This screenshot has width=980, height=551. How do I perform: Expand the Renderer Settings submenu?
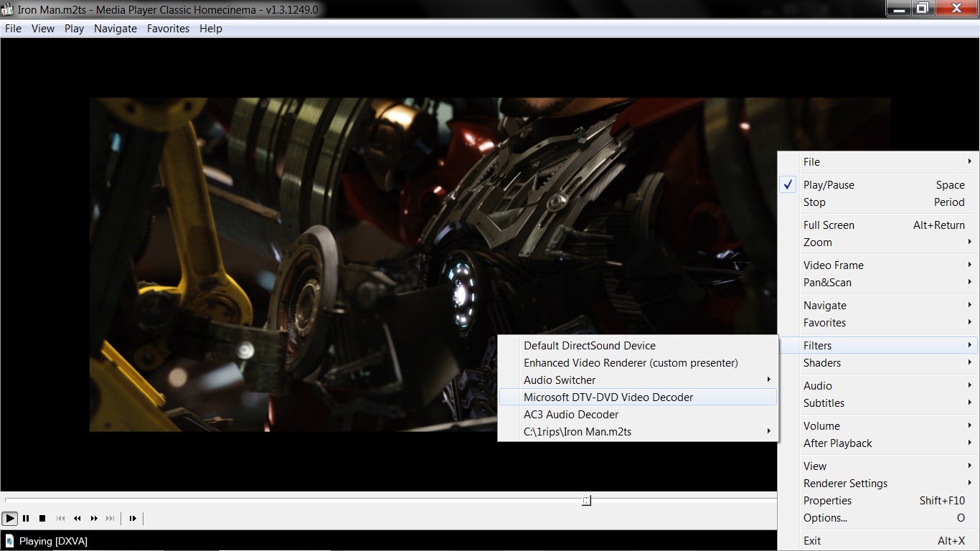[x=878, y=483]
